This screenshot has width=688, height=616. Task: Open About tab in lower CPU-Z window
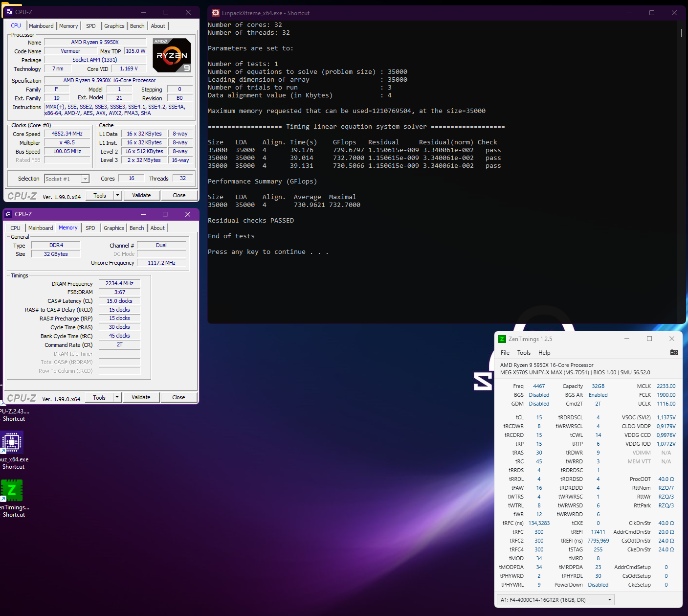pyautogui.click(x=157, y=228)
